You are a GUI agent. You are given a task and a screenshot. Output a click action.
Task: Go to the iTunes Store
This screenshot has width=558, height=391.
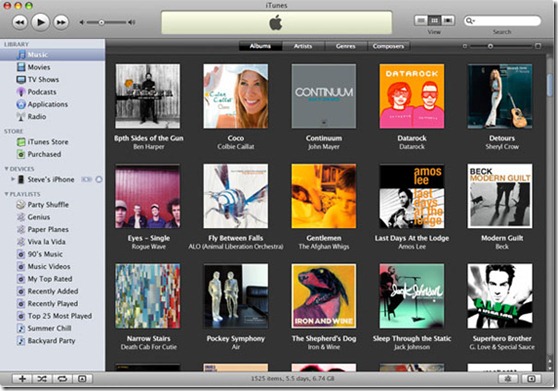tap(52, 142)
